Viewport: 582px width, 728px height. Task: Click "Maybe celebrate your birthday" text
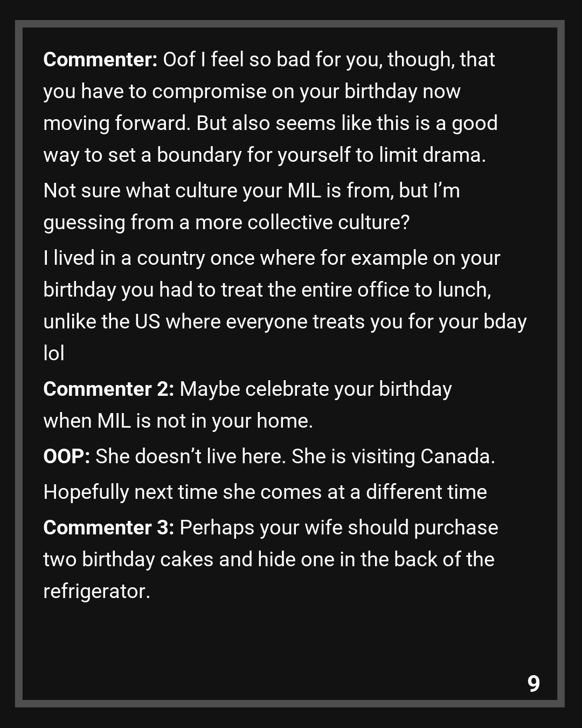tap(315, 389)
